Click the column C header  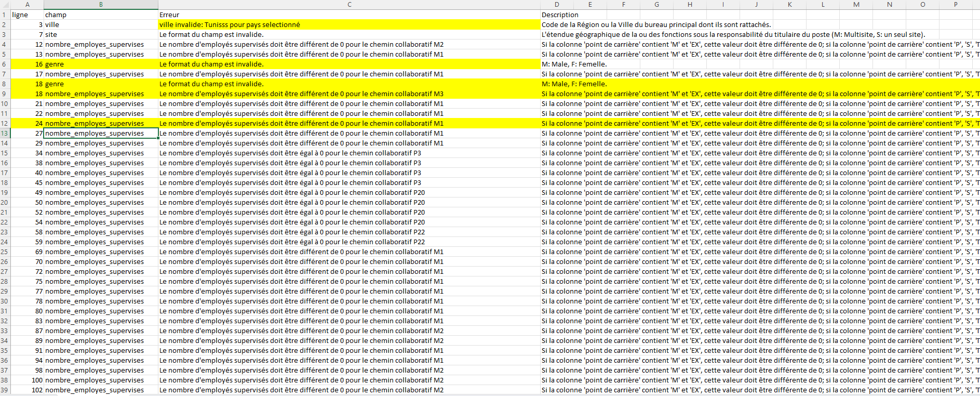click(x=349, y=5)
